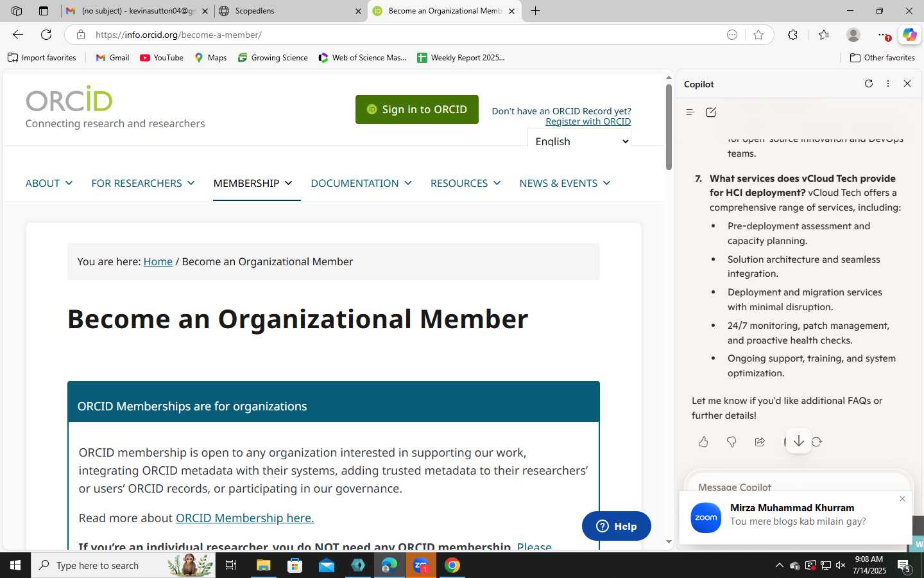View site information padlock icon
Screen dimensions: 924x578
coord(80,35)
